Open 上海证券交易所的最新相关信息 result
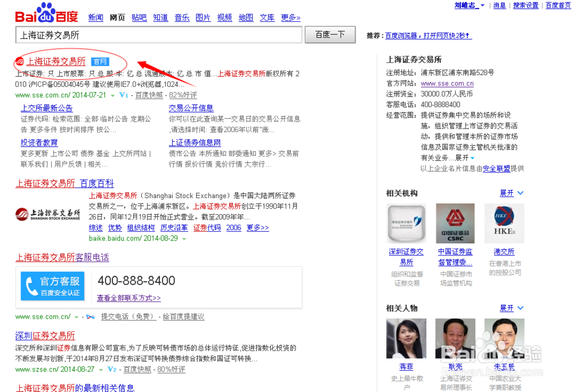The image size is (574, 392). point(75,388)
